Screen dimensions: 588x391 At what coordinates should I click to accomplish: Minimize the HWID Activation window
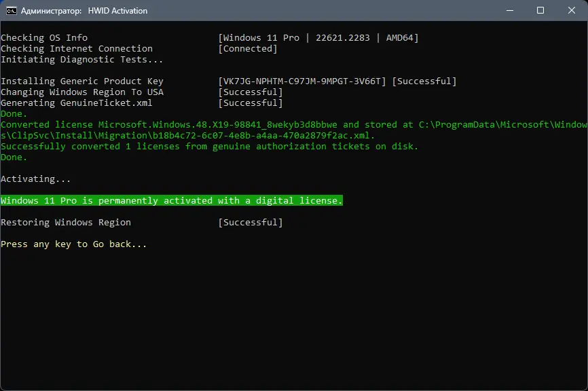[x=509, y=11]
